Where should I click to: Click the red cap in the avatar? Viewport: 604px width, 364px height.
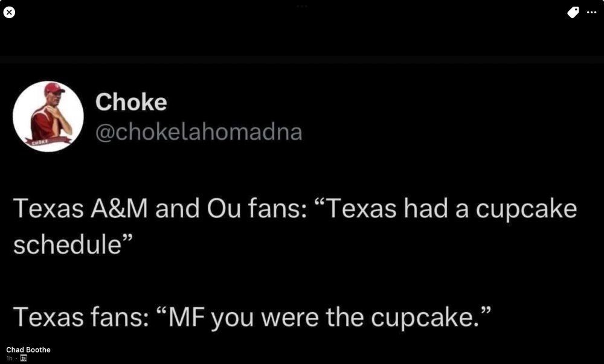click(54, 88)
